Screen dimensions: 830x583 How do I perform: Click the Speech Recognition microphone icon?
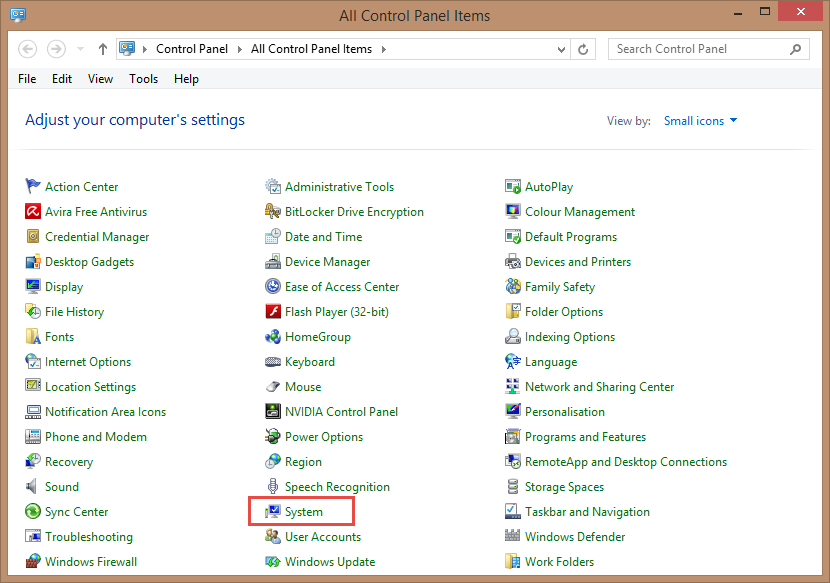tap(273, 486)
